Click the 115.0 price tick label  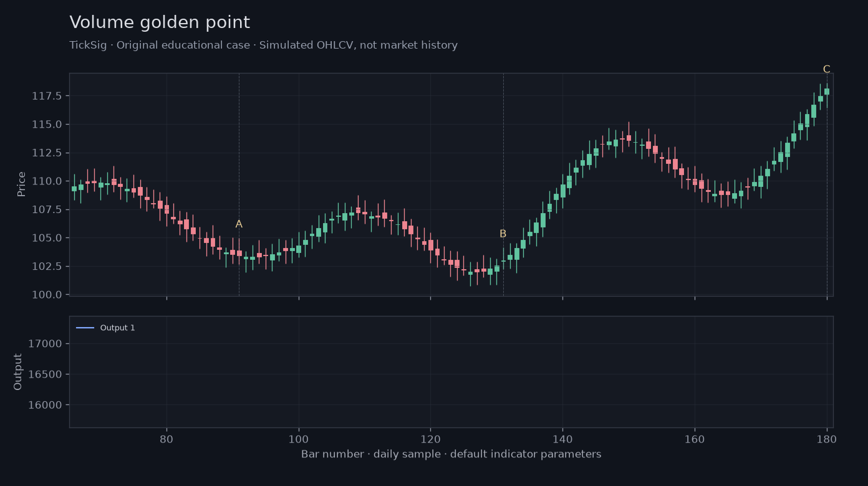47,125
